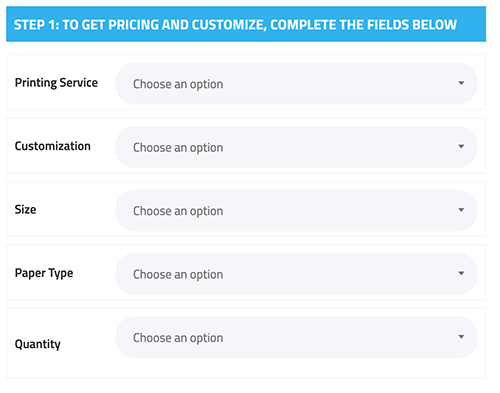The height and width of the screenshot is (393, 500).
Task: Click the arrow icon in Size field
Action: click(461, 210)
